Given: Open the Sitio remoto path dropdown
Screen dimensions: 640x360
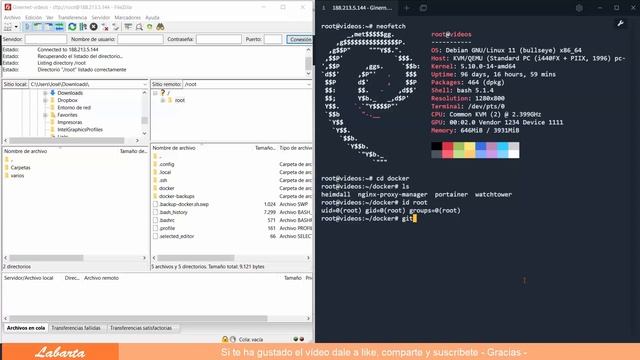Looking at the screenshot, I should coord(309,84).
